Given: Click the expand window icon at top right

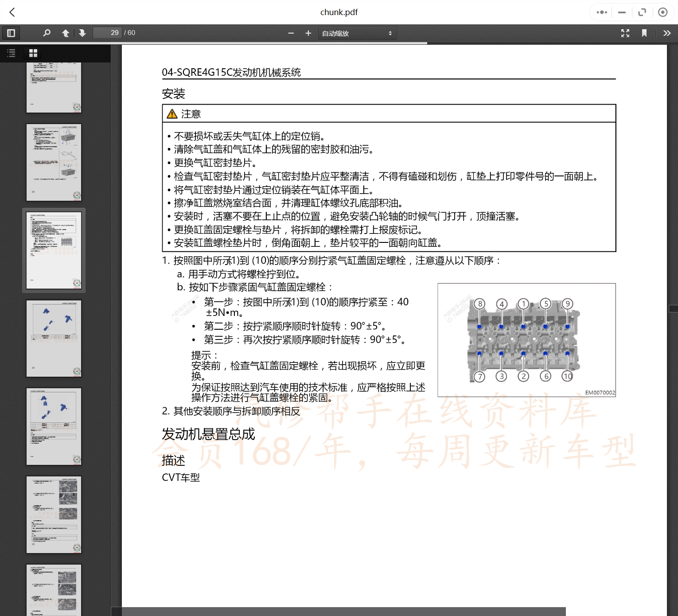Looking at the screenshot, I should click(x=642, y=12).
